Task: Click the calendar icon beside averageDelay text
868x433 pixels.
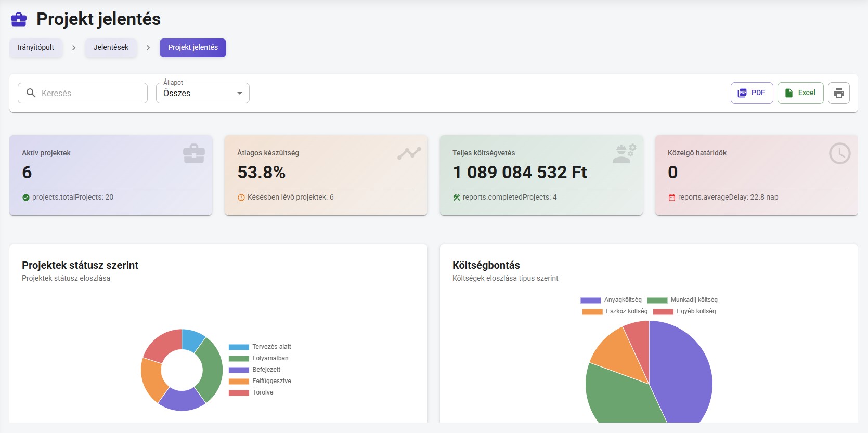Action: click(x=671, y=198)
